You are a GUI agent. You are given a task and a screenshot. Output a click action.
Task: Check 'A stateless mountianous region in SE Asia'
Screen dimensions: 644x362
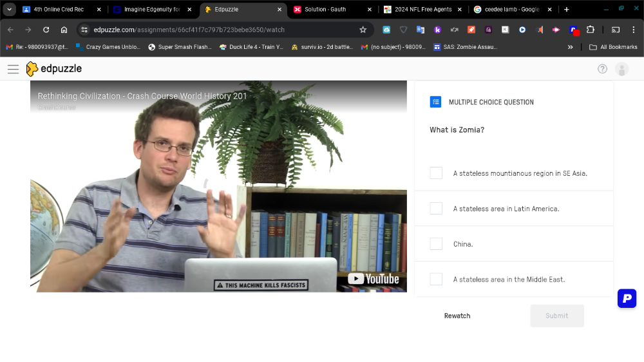[436, 173]
